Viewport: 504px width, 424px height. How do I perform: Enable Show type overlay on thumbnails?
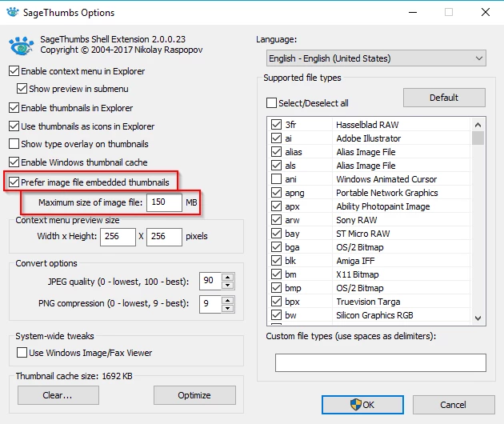[14, 144]
